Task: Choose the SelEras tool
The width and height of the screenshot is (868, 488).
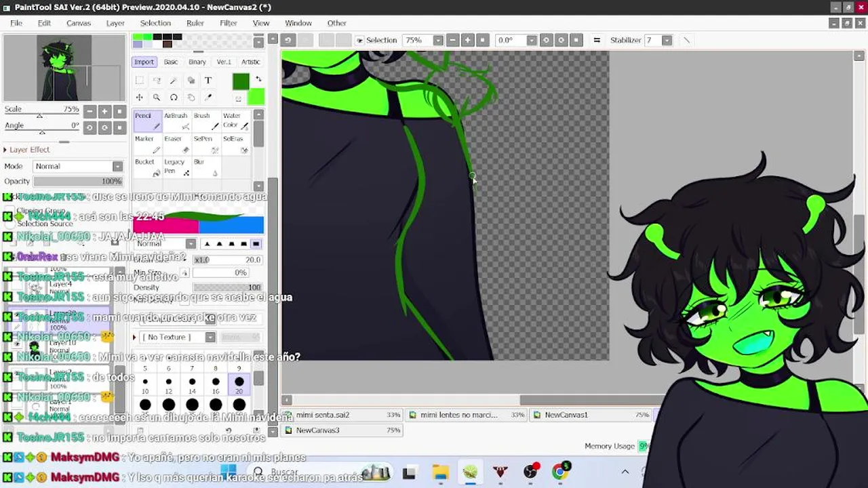Action: click(x=235, y=144)
